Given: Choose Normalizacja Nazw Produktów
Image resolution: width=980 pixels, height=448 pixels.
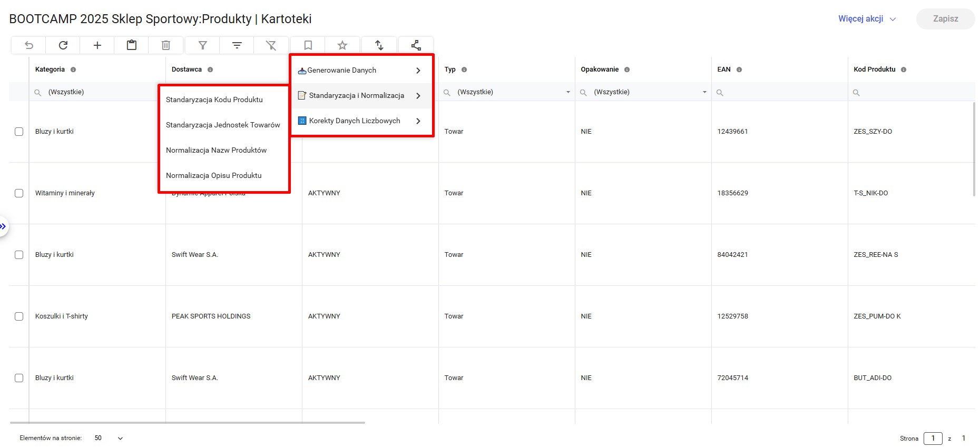Looking at the screenshot, I should point(216,151).
